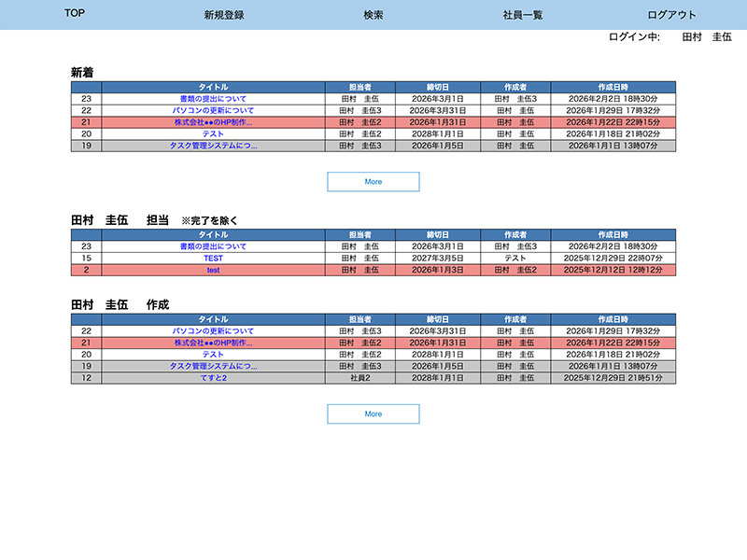747x560 pixels.
Task: Open 書類の提出について in the 新着 table
Action: pos(213,98)
